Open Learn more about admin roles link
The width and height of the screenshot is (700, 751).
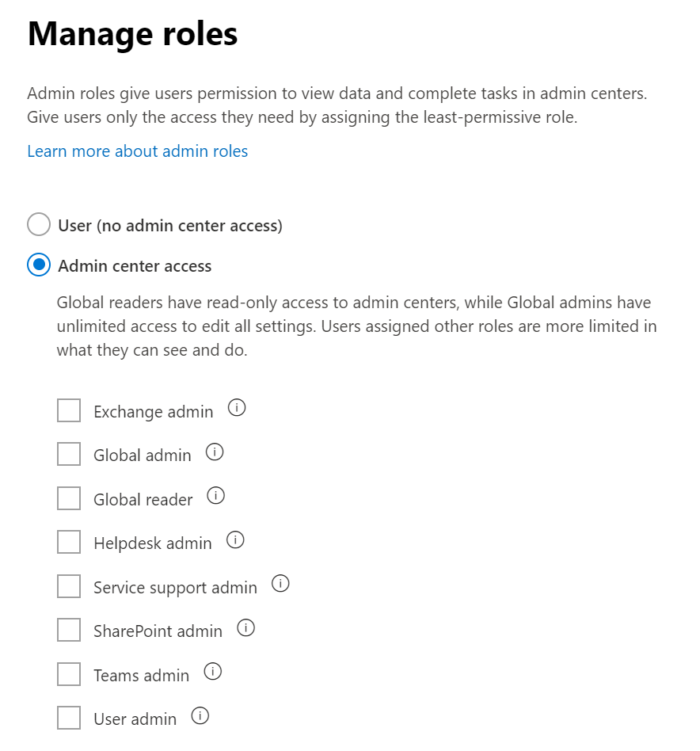[137, 151]
